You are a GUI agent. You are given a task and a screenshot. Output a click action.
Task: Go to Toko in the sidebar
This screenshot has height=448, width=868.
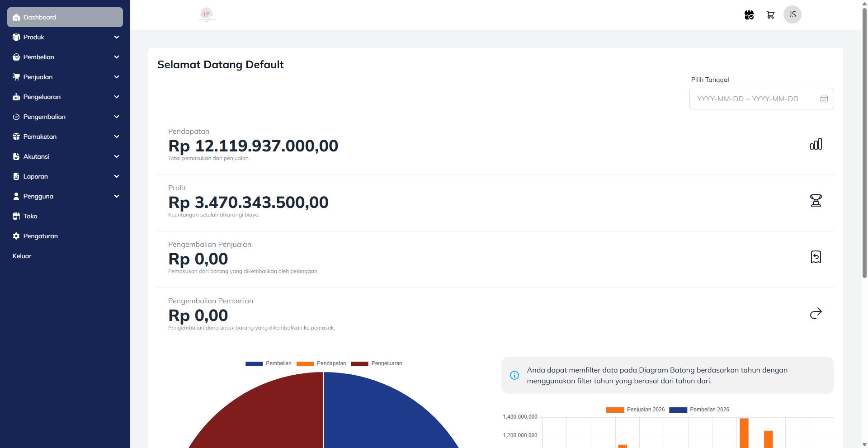pos(30,216)
